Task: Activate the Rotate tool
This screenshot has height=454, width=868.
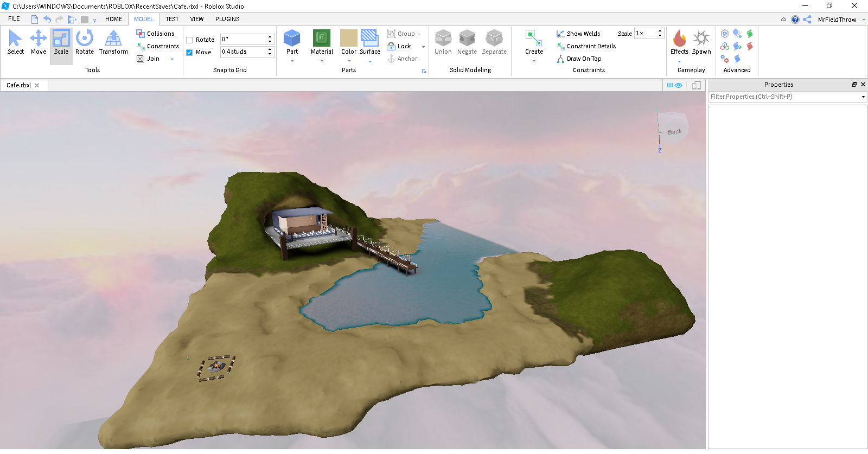Action: [x=84, y=42]
